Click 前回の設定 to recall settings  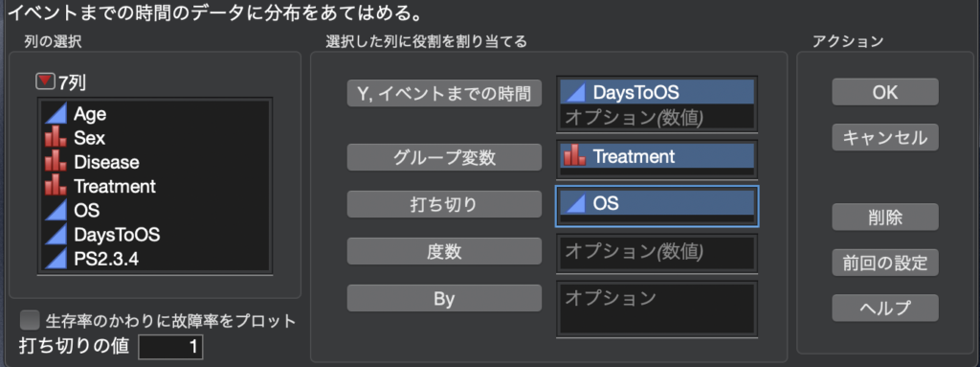tap(885, 263)
